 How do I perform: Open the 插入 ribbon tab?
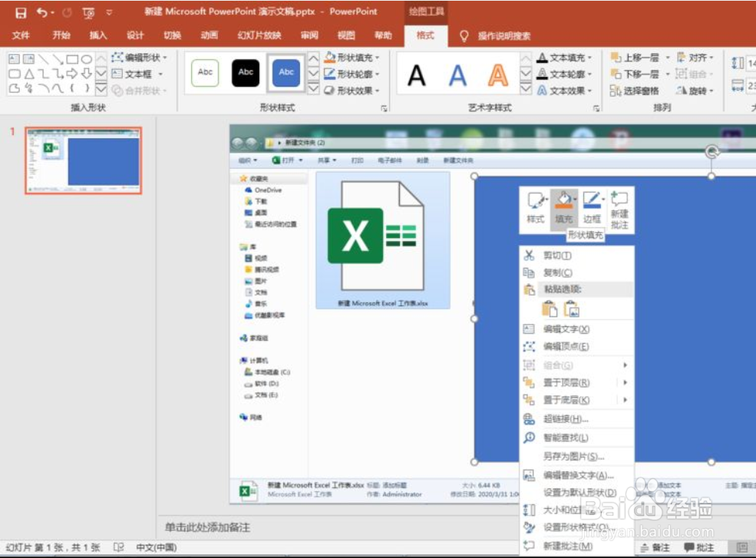(x=98, y=35)
